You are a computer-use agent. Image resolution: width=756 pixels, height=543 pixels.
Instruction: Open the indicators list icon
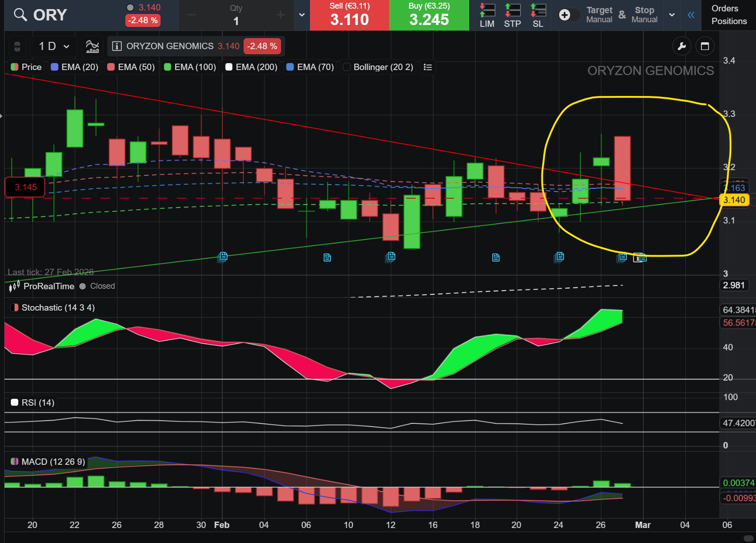[428, 67]
